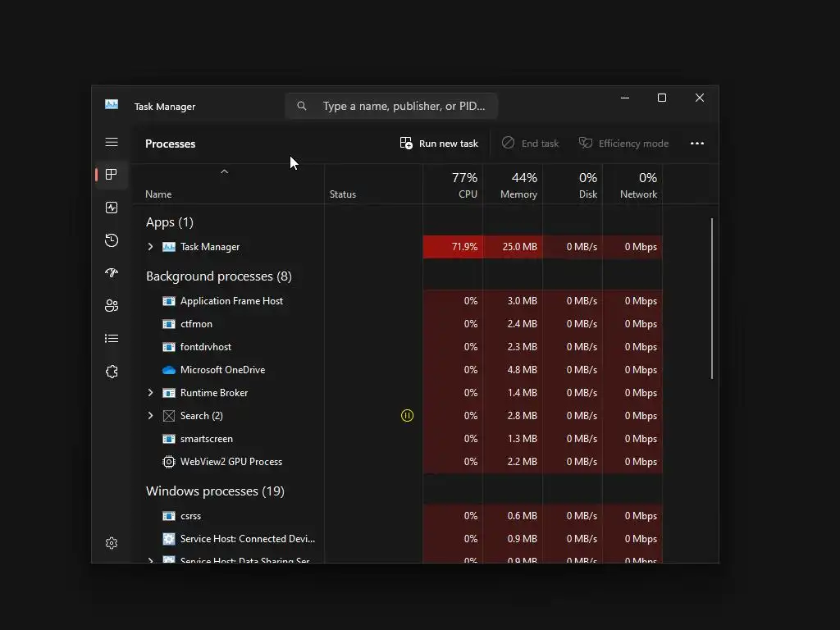The image size is (840, 630).
Task: Select the fontdrvhost process row
Action: coord(398,347)
